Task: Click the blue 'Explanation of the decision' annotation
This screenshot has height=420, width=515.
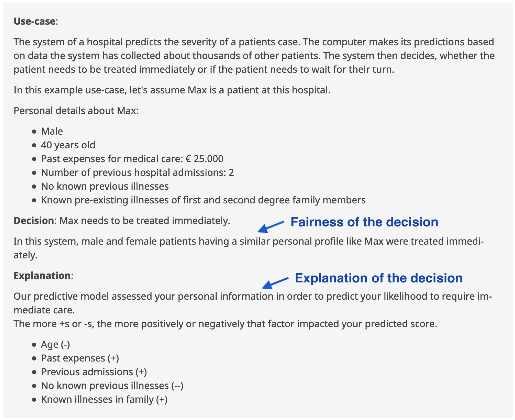Action: click(x=378, y=278)
